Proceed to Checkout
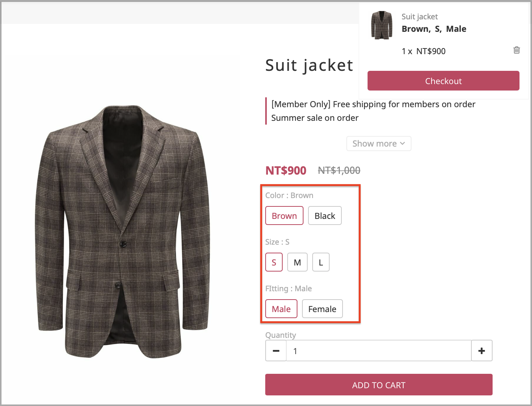The height and width of the screenshot is (406, 532). pos(443,81)
